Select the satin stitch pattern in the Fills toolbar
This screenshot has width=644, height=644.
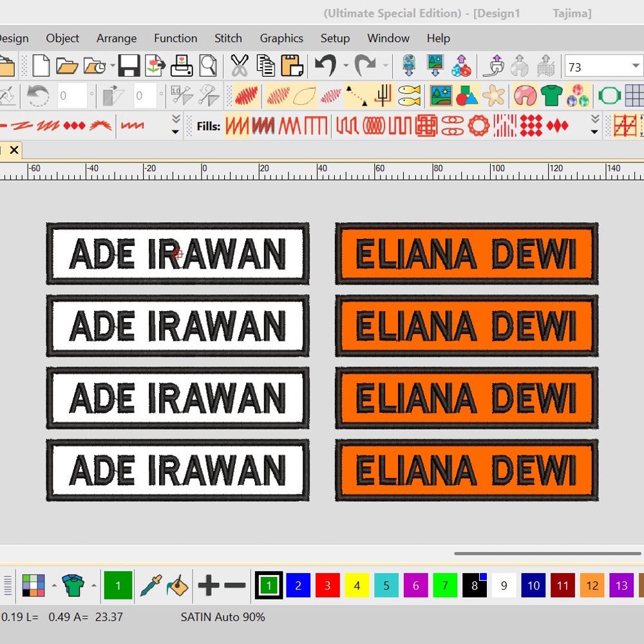pos(236,126)
